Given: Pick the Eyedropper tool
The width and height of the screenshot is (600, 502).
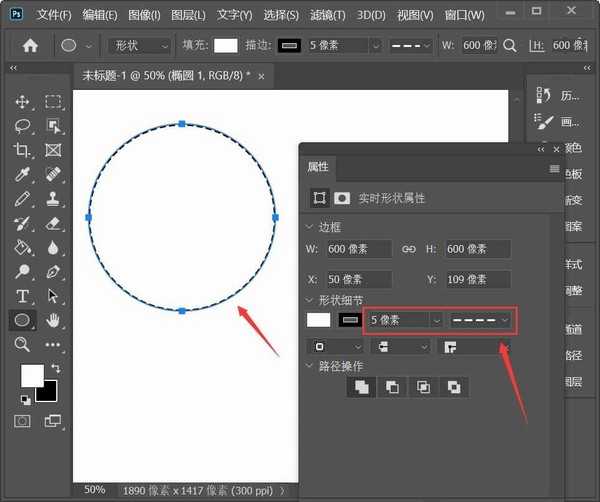Looking at the screenshot, I should point(22,175).
